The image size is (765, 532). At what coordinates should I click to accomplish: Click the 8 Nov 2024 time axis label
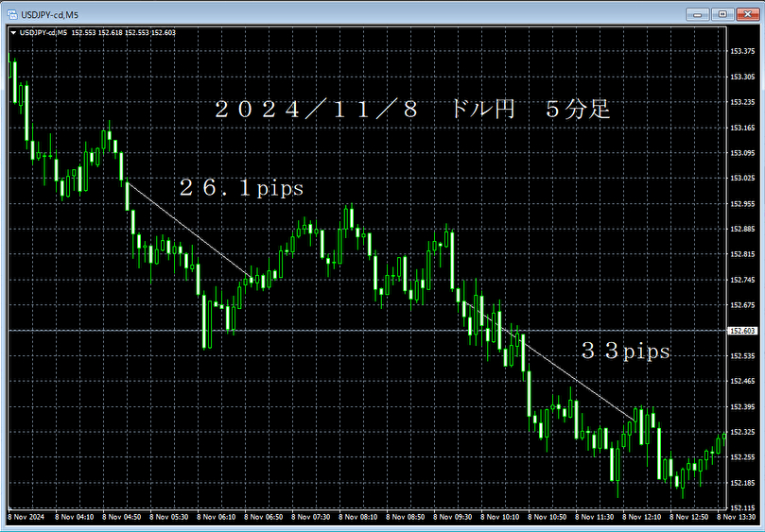click(26, 517)
